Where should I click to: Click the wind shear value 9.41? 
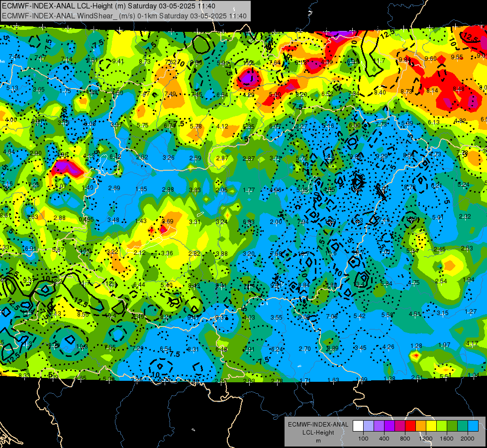(118, 61)
